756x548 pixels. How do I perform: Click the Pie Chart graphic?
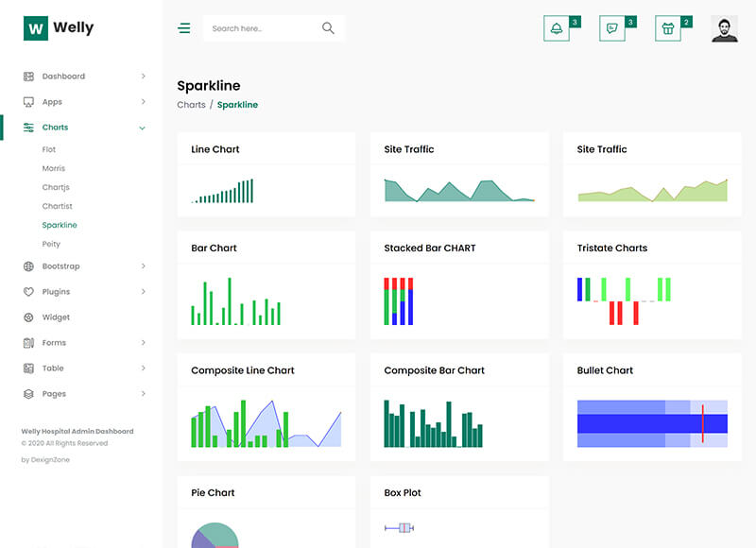215,535
